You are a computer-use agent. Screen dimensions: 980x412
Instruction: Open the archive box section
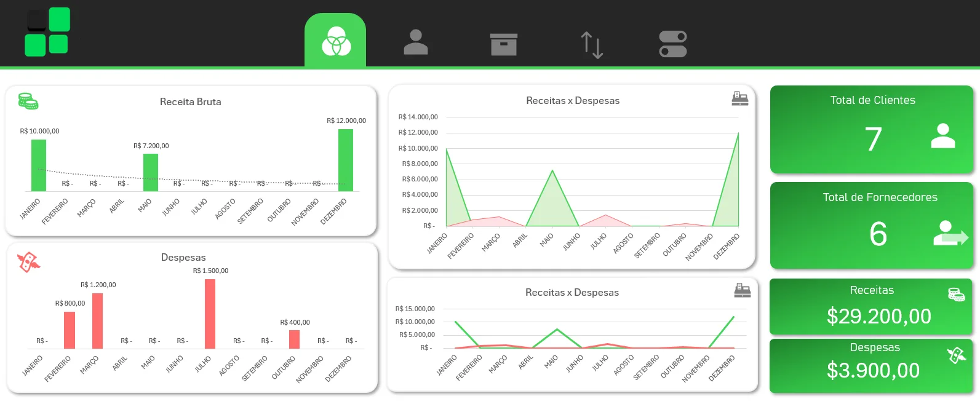[x=503, y=44]
